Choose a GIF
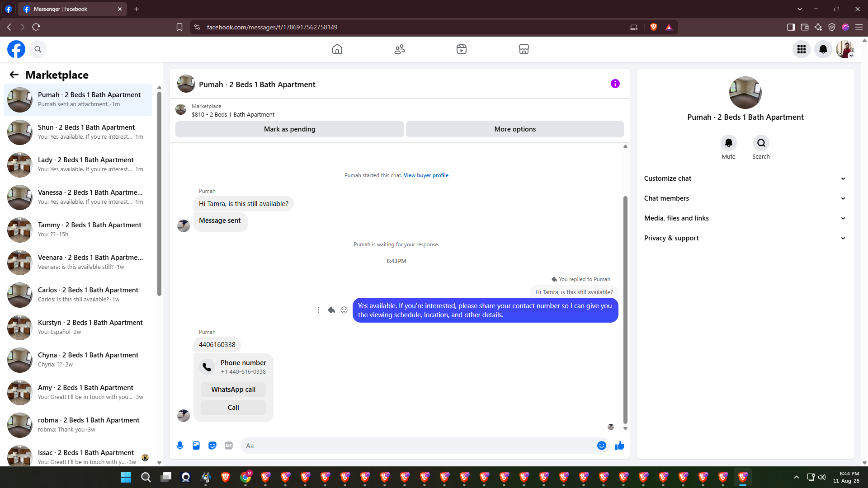 (x=229, y=446)
